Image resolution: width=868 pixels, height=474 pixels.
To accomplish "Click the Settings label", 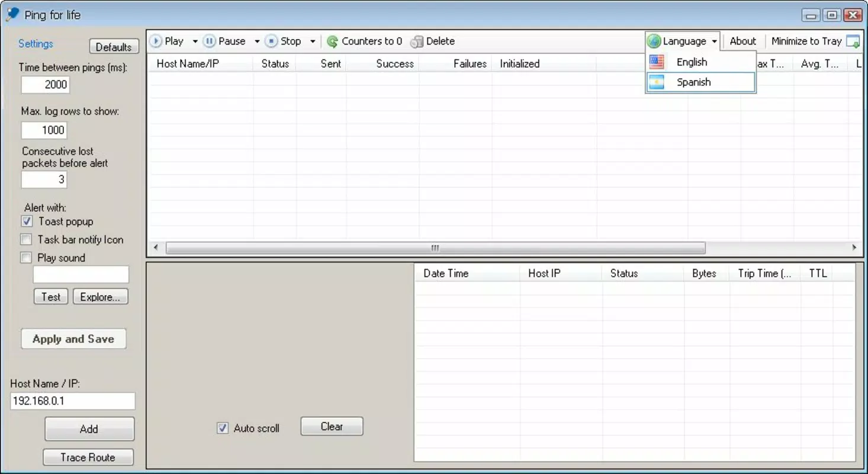I will tap(36, 44).
